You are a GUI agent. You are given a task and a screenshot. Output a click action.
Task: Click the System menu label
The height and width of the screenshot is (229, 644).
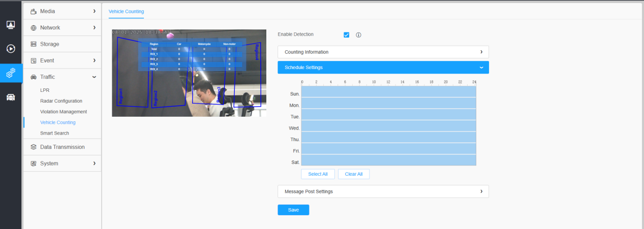click(49, 163)
